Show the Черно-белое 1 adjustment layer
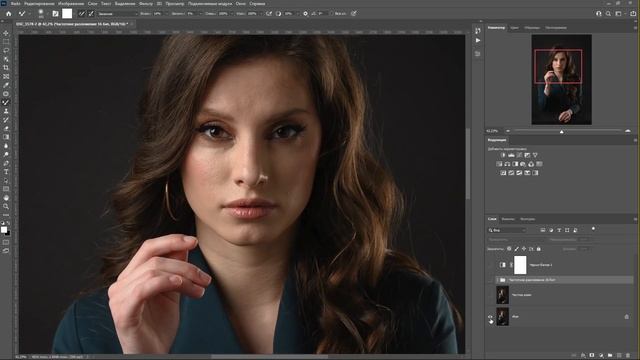The image size is (640, 360). 490,265
